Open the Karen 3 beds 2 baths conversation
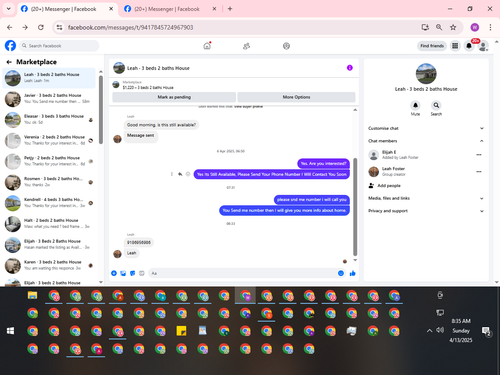The height and width of the screenshot is (375, 500). (x=49, y=265)
